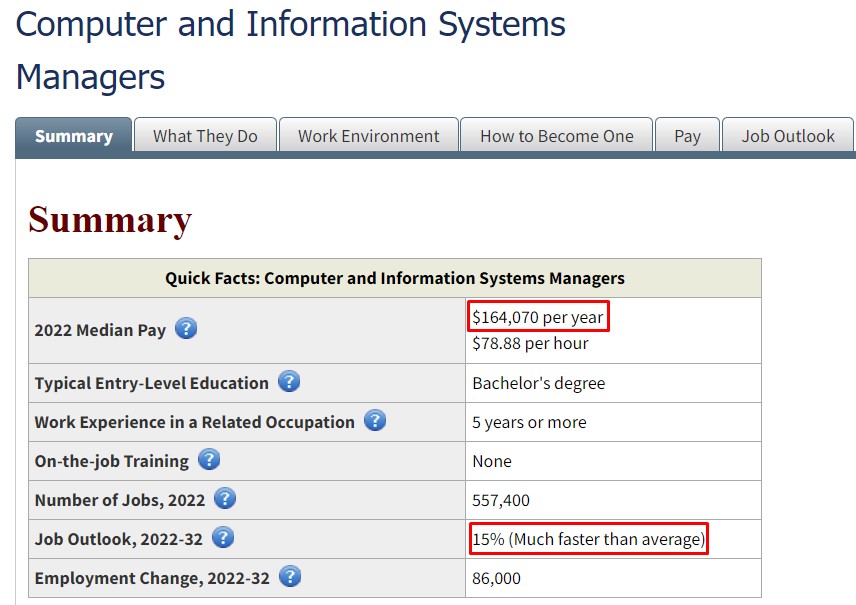Screen dimensions: 856x605
Task: Open help icon for Employment Change, 2022-32
Action: coord(290,577)
